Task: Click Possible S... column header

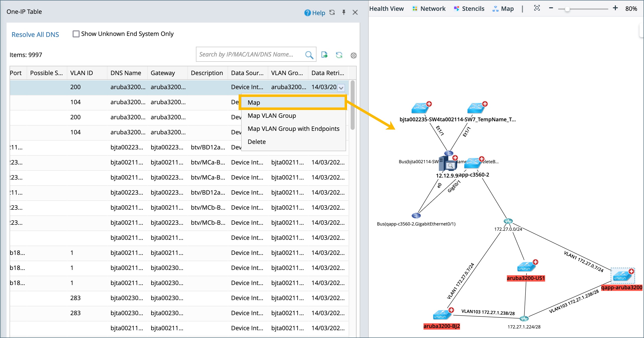Action: click(x=47, y=73)
